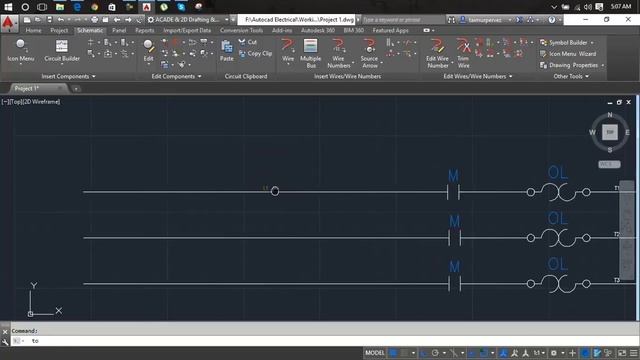The width and height of the screenshot is (640, 360).
Task: Click Copy Clip in Circuit Clipboard
Action: tap(256, 53)
